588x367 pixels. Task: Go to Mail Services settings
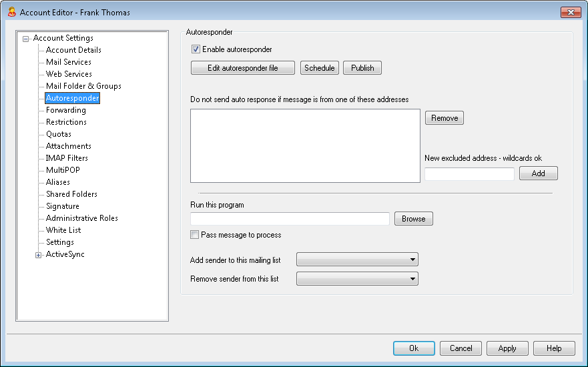[68, 62]
